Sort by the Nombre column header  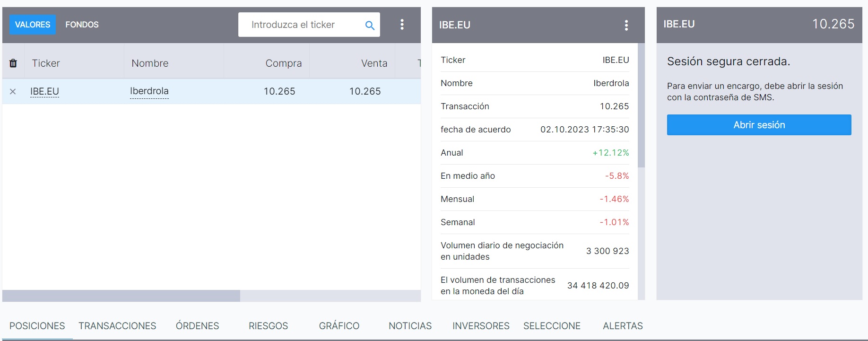pyautogui.click(x=150, y=63)
